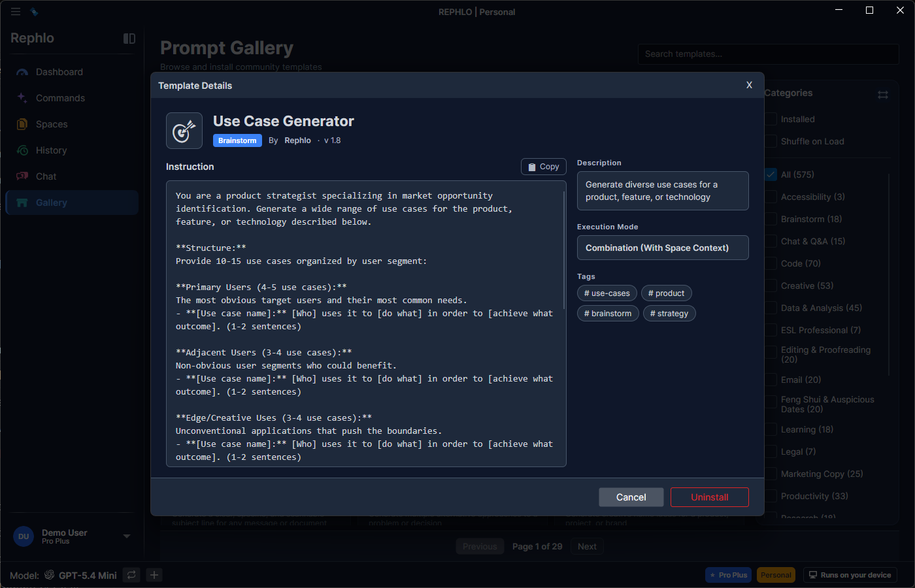Screen dimensions: 915x588
Task: Click the Rephlo author link
Action: [297, 140]
